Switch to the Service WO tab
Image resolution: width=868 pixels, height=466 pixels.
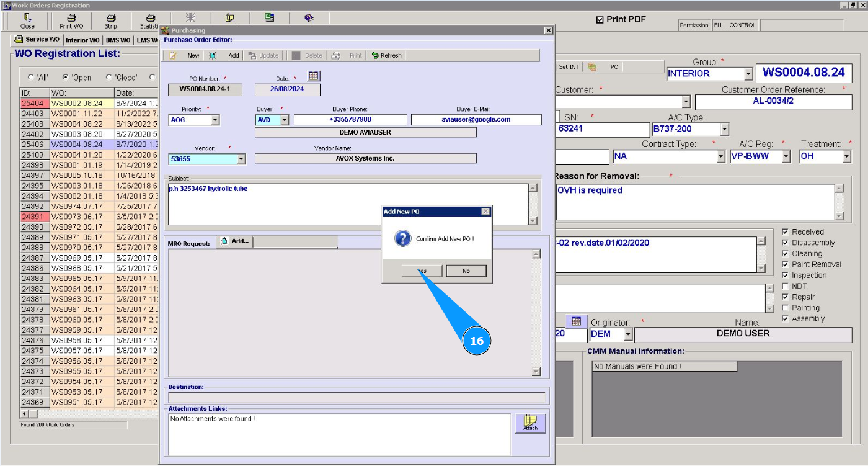click(37, 39)
